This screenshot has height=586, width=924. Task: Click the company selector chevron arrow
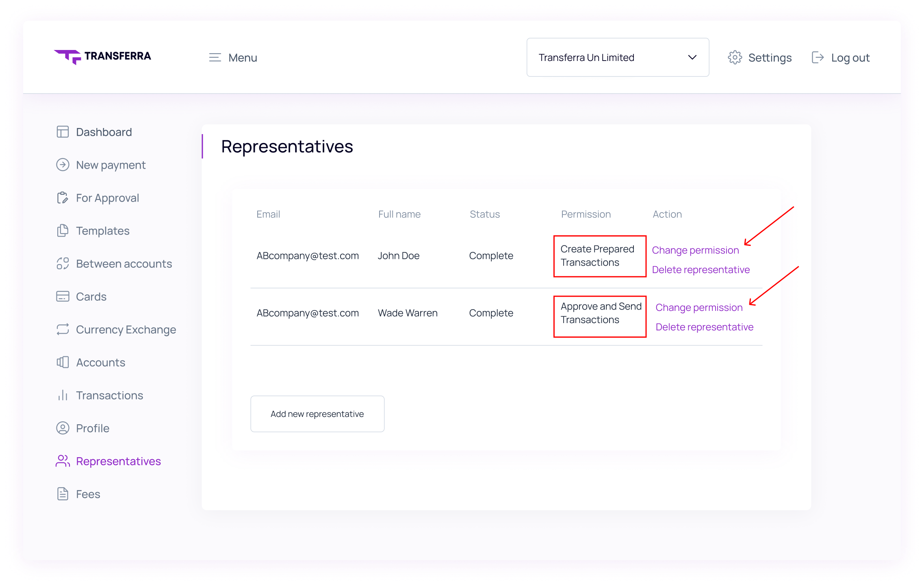(x=692, y=57)
